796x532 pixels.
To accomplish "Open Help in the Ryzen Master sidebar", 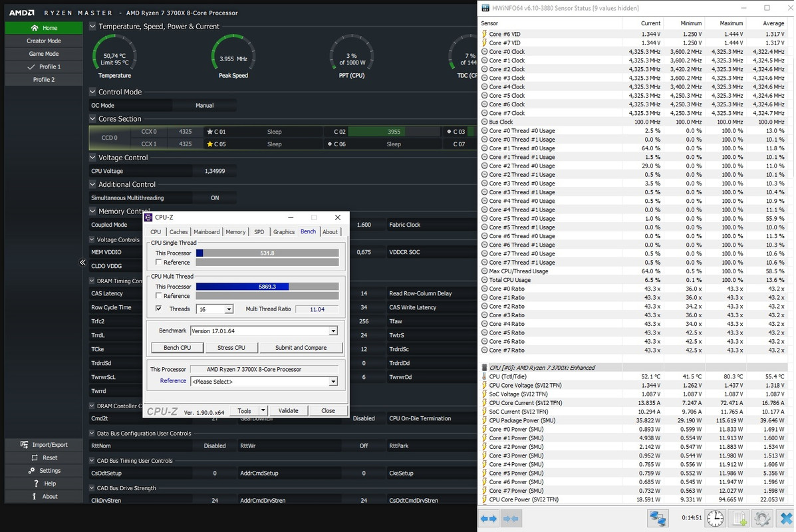I will click(44, 483).
